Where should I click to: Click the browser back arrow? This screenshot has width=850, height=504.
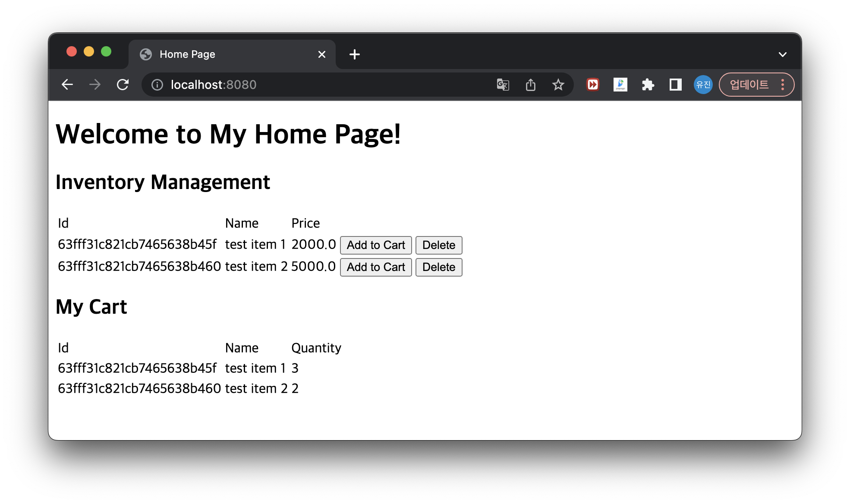(x=67, y=85)
